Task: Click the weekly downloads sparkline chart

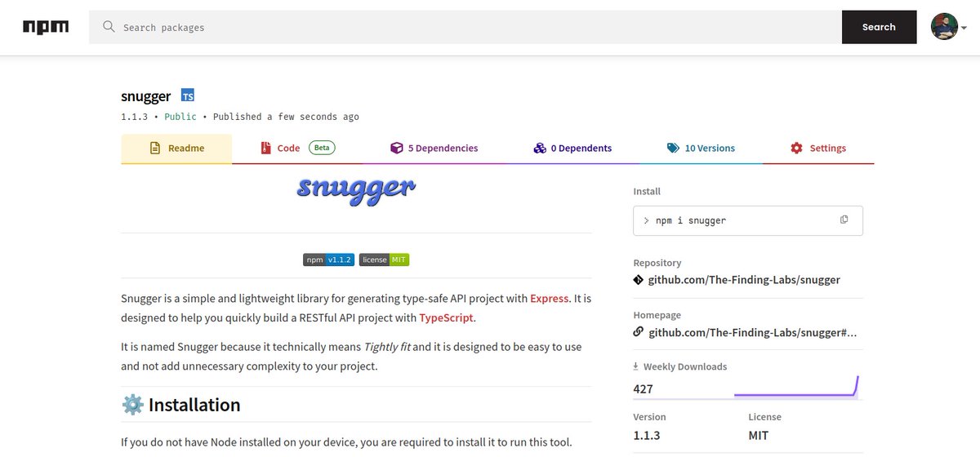Action: point(796,385)
